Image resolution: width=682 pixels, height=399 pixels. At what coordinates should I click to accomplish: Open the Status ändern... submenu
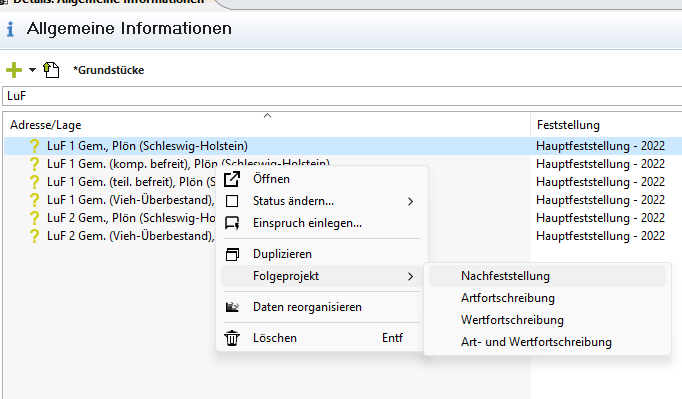pyautogui.click(x=322, y=201)
